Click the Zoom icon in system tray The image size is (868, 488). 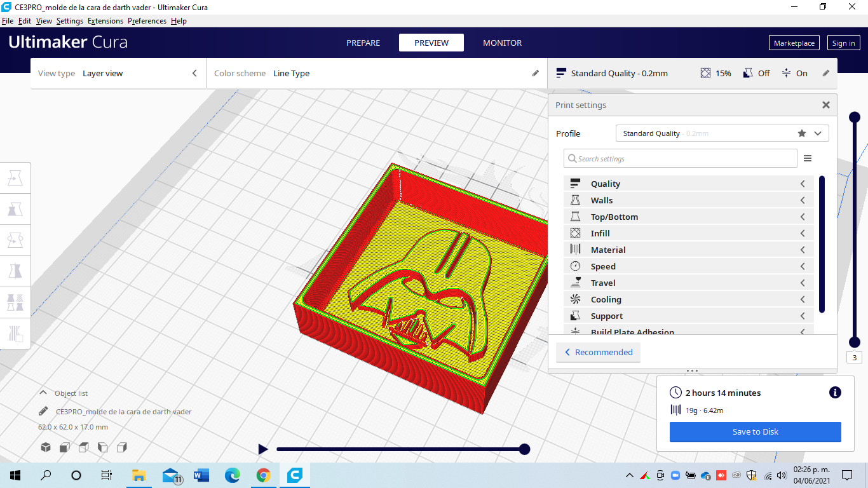click(675, 475)
